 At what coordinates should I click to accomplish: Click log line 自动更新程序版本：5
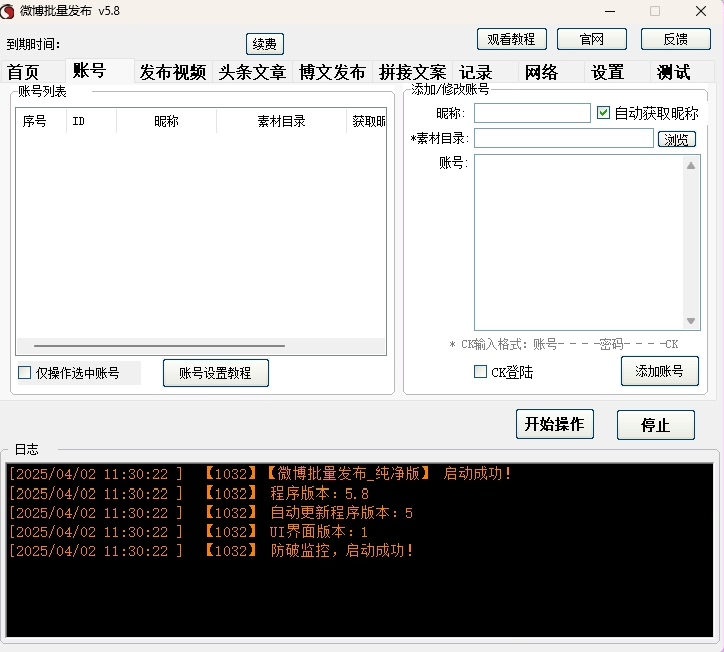point(211,513)
